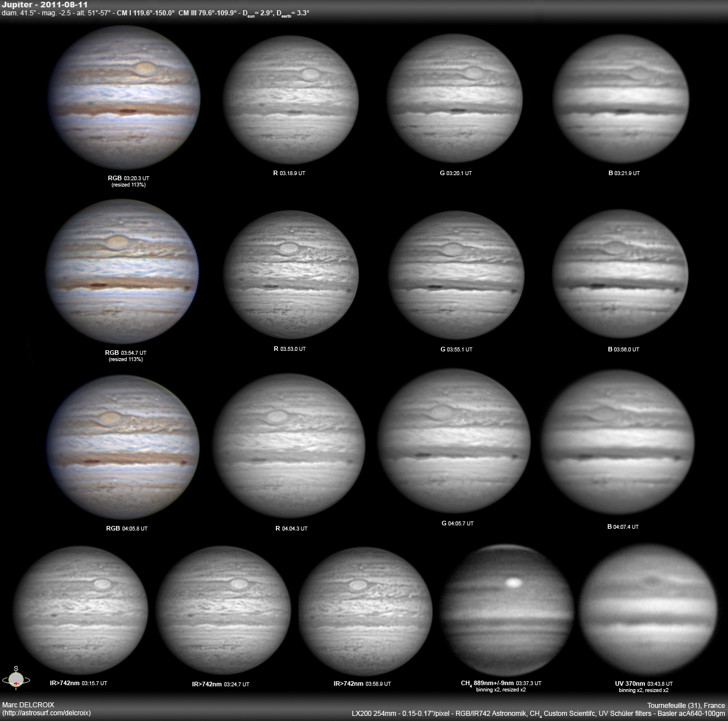Screen dimensions: 728x721
Task: Select the R 03:53.0 UT Jupiter image
Action: coord(291,275)
